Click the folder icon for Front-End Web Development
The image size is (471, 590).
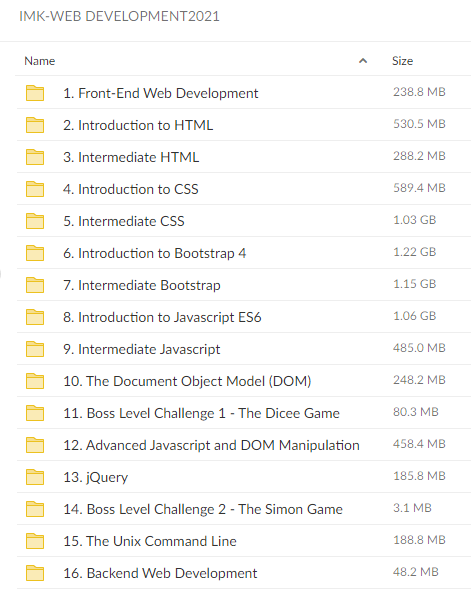(x=35, y=93)
